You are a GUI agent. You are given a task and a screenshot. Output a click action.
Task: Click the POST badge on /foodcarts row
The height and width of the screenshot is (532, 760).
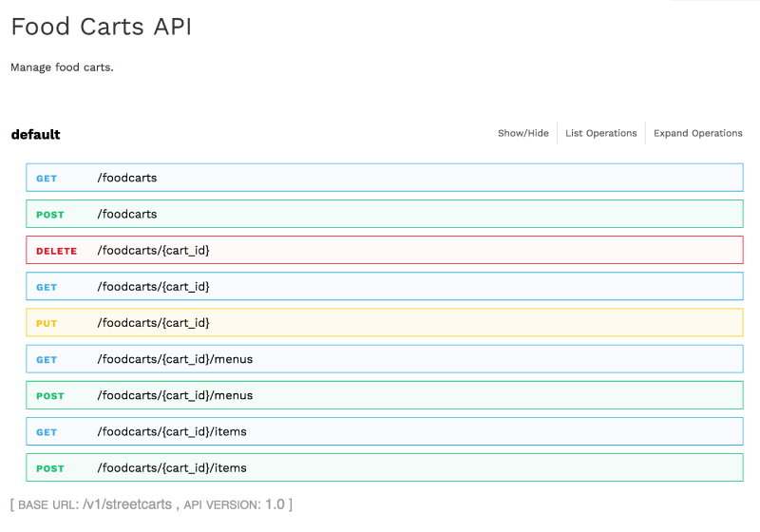(49, 215)
